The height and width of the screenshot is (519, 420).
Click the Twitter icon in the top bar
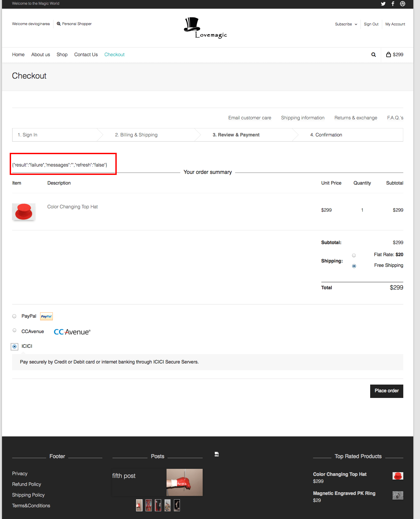point(383,4)
